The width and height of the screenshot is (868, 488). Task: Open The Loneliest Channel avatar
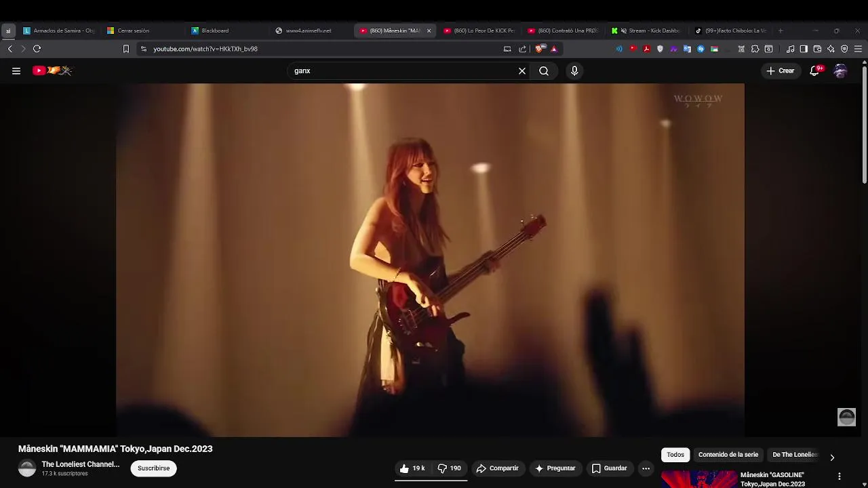(x=27, y=468)
